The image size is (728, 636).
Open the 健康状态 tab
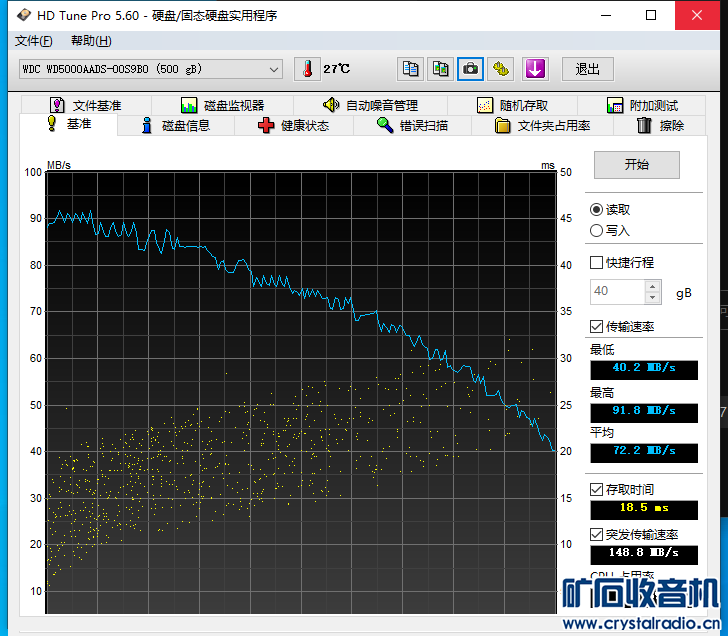(x=293, y=126)
